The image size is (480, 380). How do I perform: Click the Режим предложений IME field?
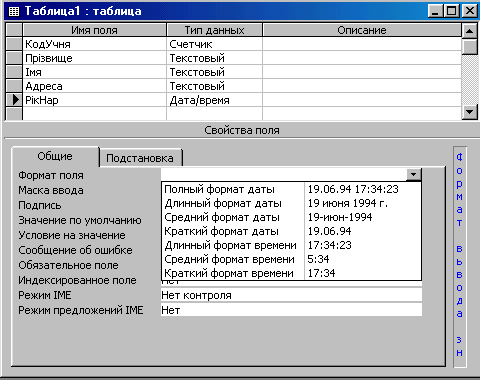coord(291,310)
